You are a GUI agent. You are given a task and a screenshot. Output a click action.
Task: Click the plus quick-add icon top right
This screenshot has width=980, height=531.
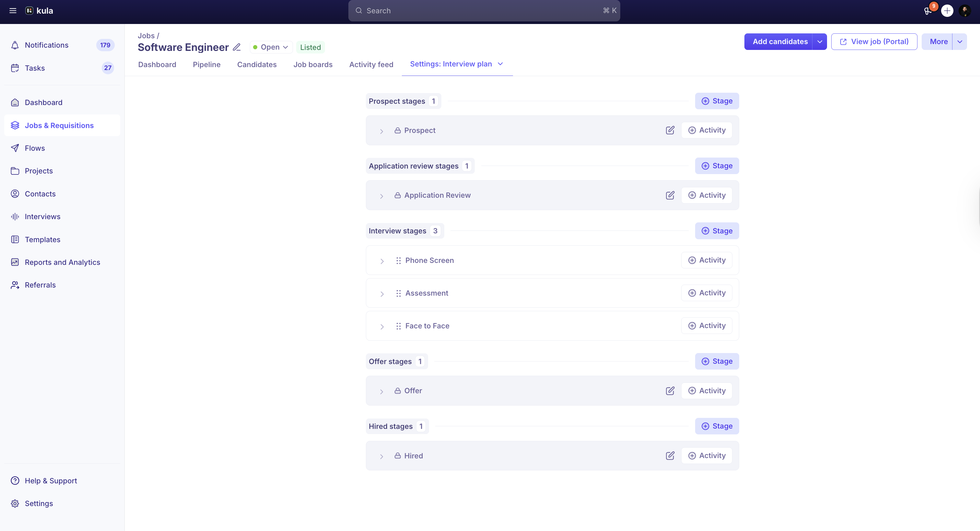click(947, 11)
